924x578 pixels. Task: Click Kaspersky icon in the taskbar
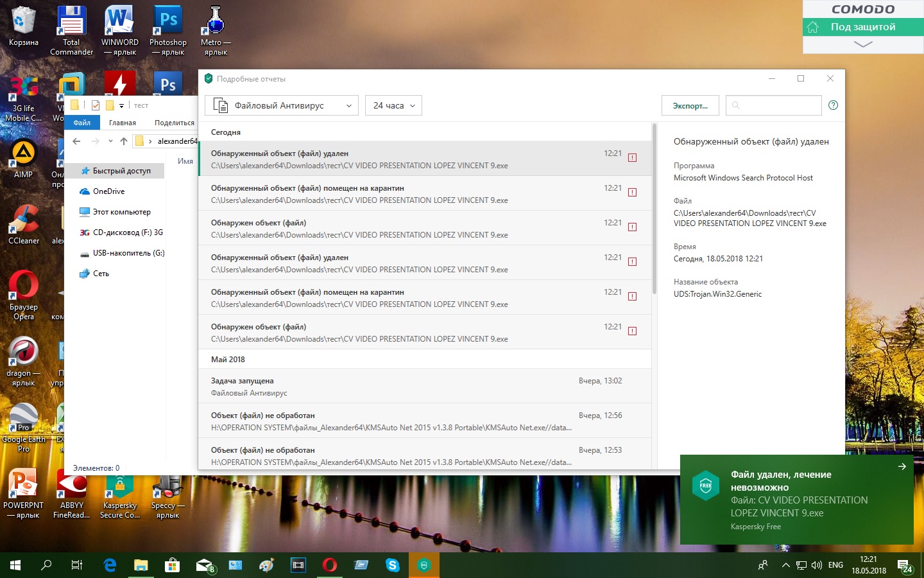point(424,565)
